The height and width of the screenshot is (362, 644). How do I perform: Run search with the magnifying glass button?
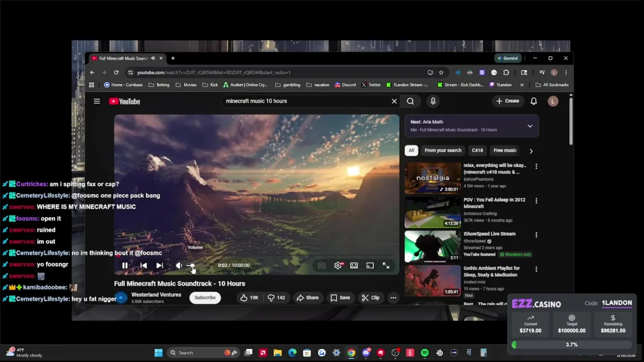[x=411, y=101]
